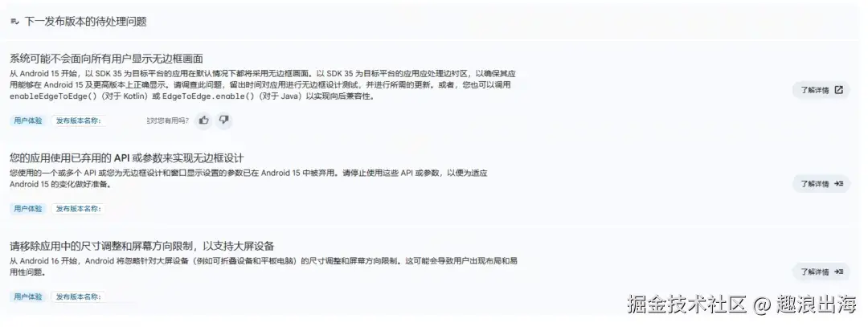868x327 pixels.
Task: Click the thumbs down feedback icon
Action: [223, 120]
